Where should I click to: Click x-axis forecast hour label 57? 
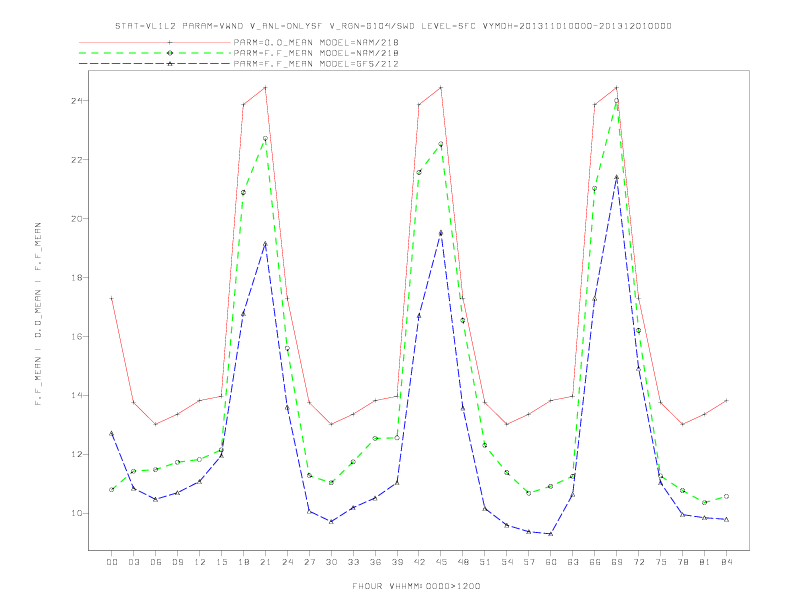tap(529, 562)
